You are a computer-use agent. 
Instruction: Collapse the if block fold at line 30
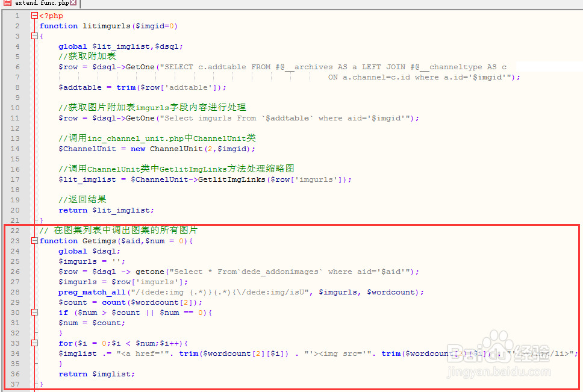pos(34,313)
